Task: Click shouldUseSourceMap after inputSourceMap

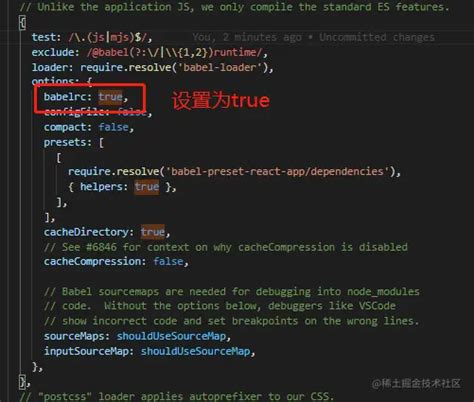Action: [x=195, y=351]
